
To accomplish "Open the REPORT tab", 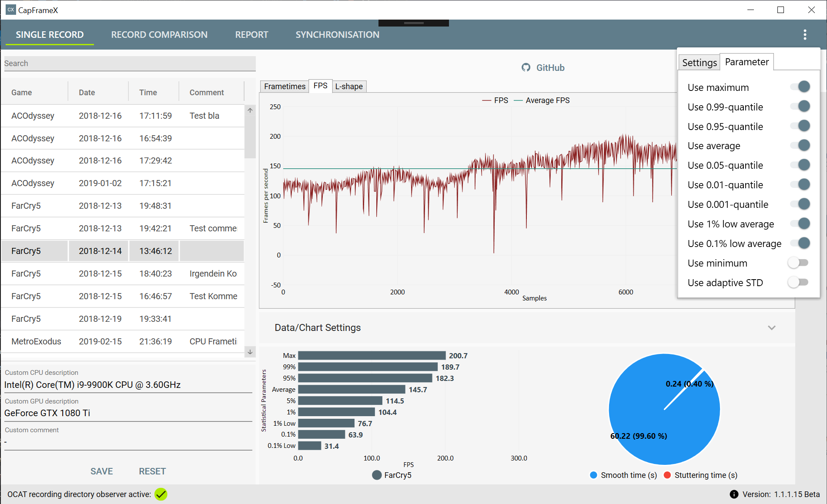I will pyautogui.click(x=251, y=35).
